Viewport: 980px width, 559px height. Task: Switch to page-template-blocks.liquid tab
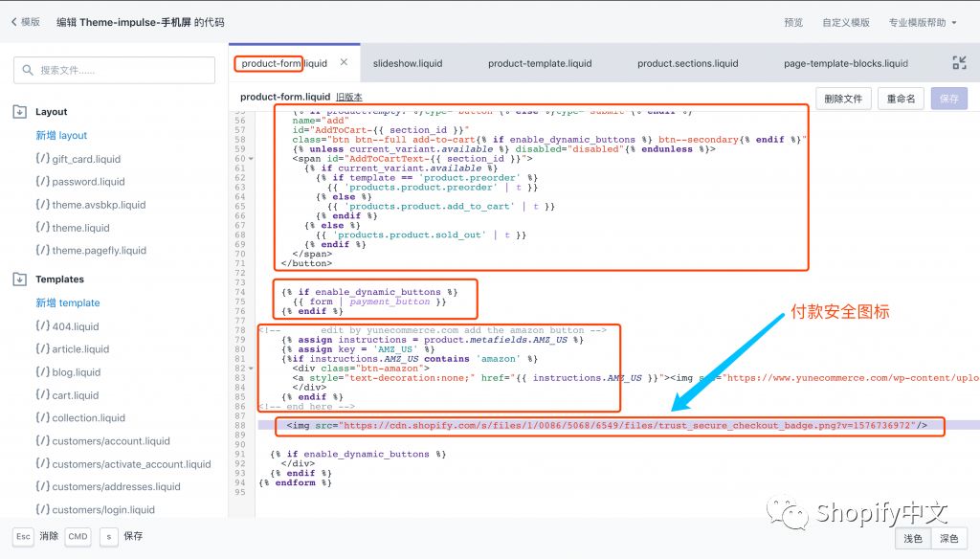point(846,63)
